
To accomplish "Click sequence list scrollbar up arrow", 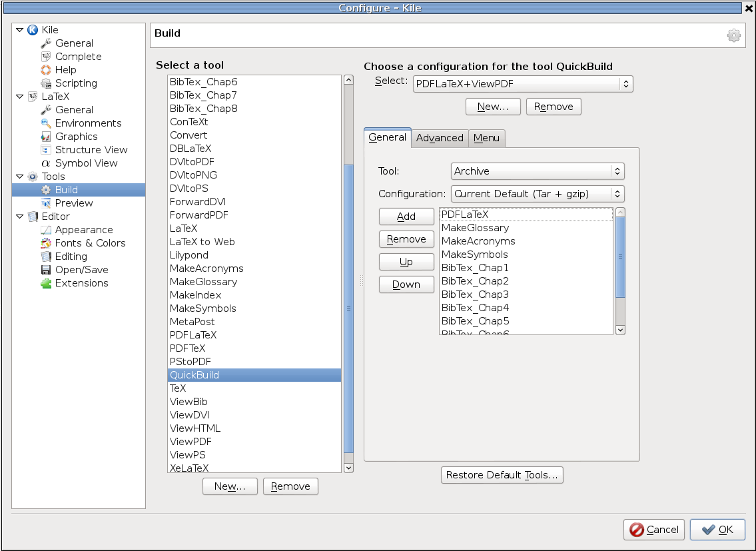I will [x=621, y=213].
